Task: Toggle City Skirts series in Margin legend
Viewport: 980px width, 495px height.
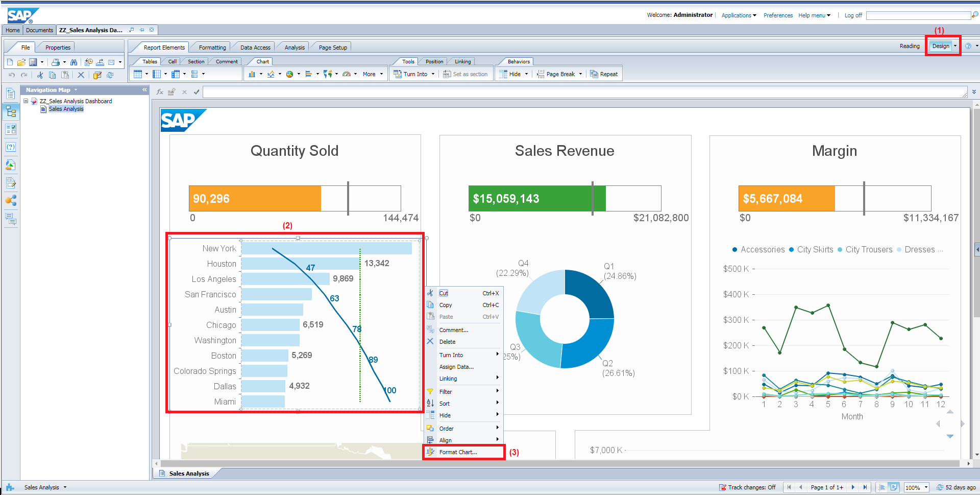Action: (x=811, y=249)
